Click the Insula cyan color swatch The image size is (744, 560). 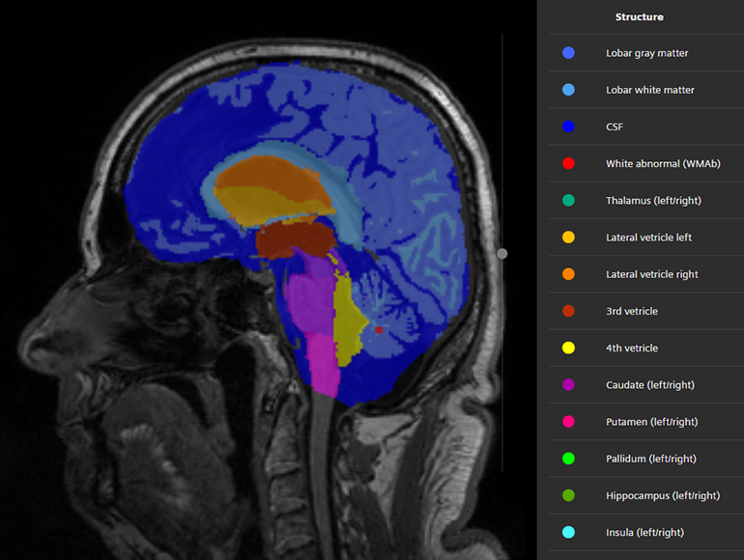(568, 533)
